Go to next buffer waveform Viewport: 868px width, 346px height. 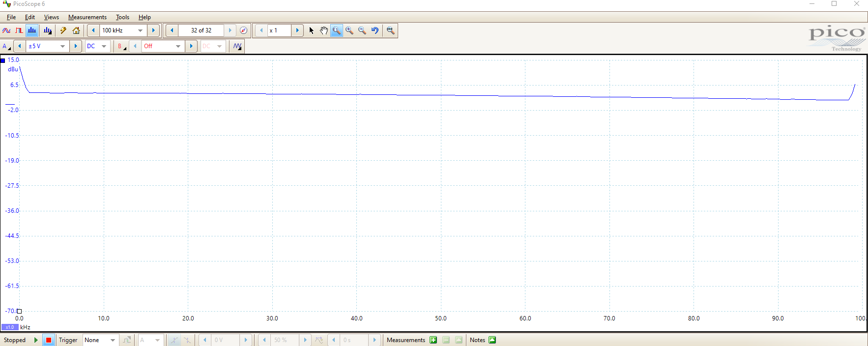tap(230, 30)
